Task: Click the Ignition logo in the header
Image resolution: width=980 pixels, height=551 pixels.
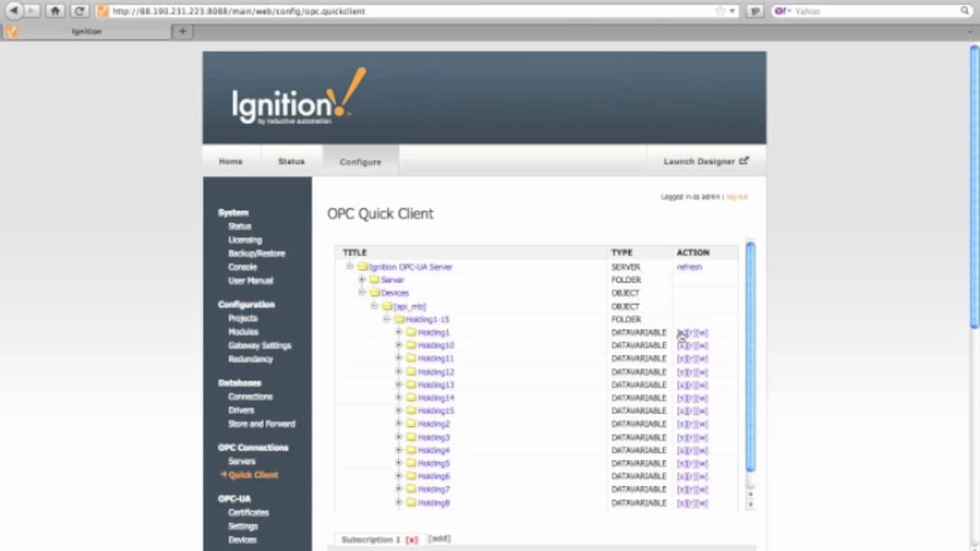Action: point(299,96)
